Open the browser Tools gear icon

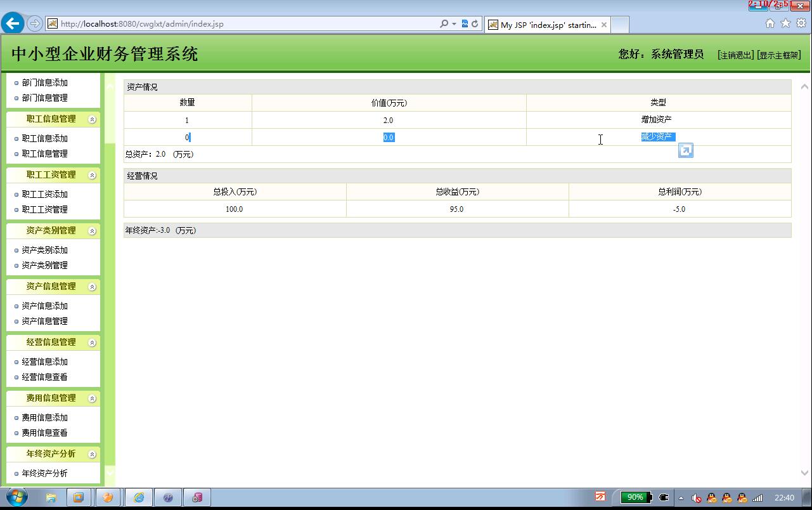pyautogui.click(x=801, y=23)
